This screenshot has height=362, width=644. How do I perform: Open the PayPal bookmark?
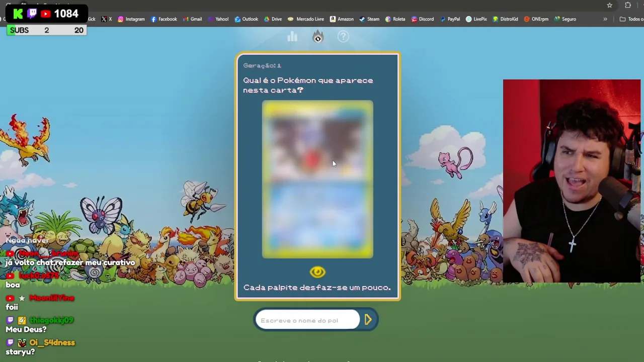point(450,19)
